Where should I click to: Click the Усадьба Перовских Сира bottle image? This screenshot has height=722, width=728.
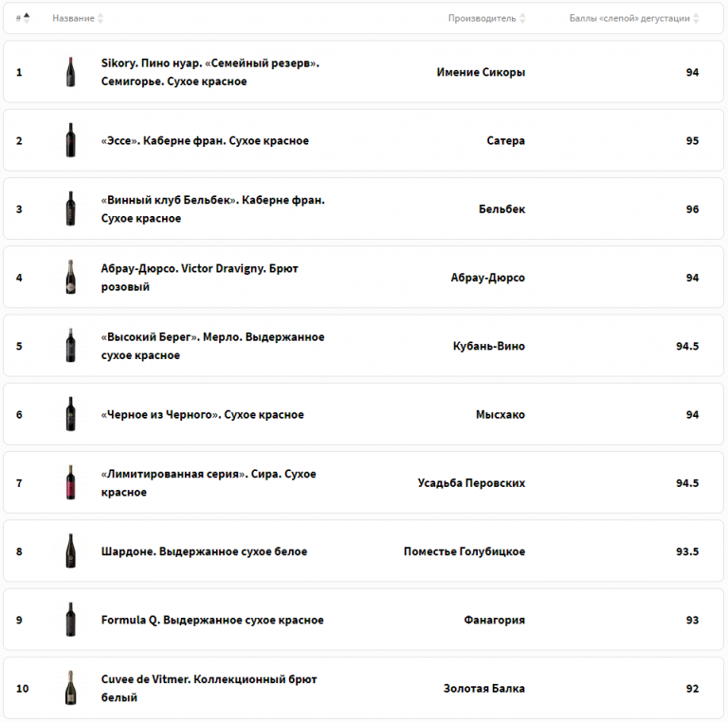pyautogui.click(x=70, y=483)
